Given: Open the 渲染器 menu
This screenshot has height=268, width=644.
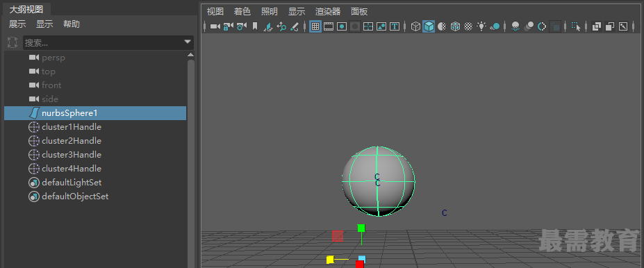Looking at the screenshot, I should [x=328, y=12].
